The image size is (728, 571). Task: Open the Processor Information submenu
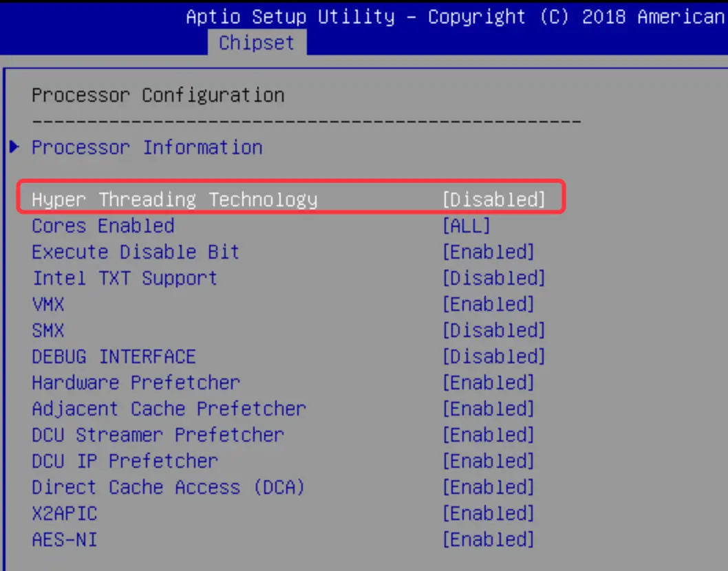click(x=147, y=148)
